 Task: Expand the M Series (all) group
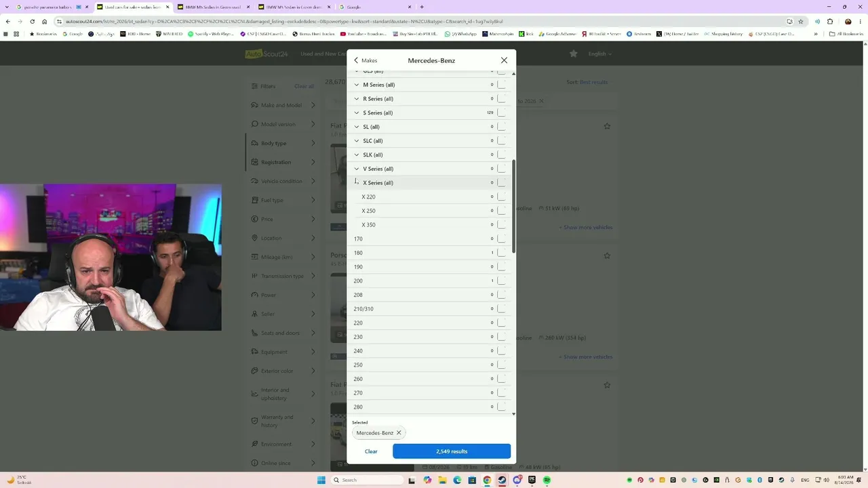pyautogui.click(x=357, y=85)
